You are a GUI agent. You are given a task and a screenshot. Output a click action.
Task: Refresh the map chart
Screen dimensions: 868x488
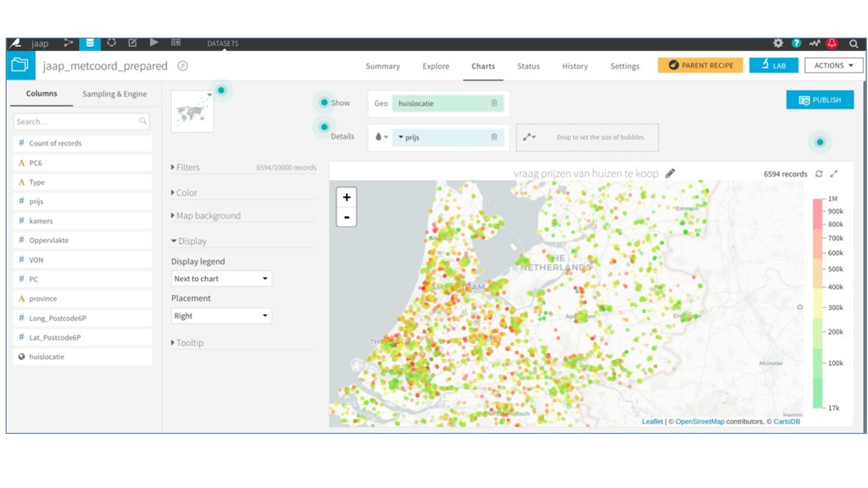(x=819, y=174)
